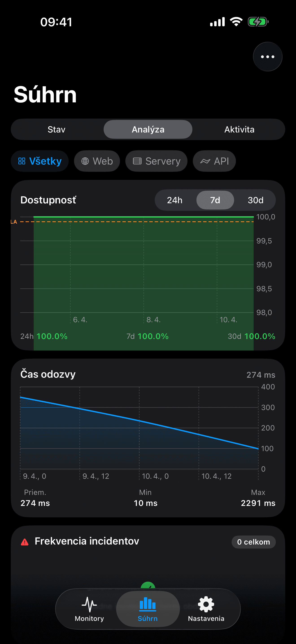
Task: Tap the Frekvencia incidentov heading
Action: [87, 541]
